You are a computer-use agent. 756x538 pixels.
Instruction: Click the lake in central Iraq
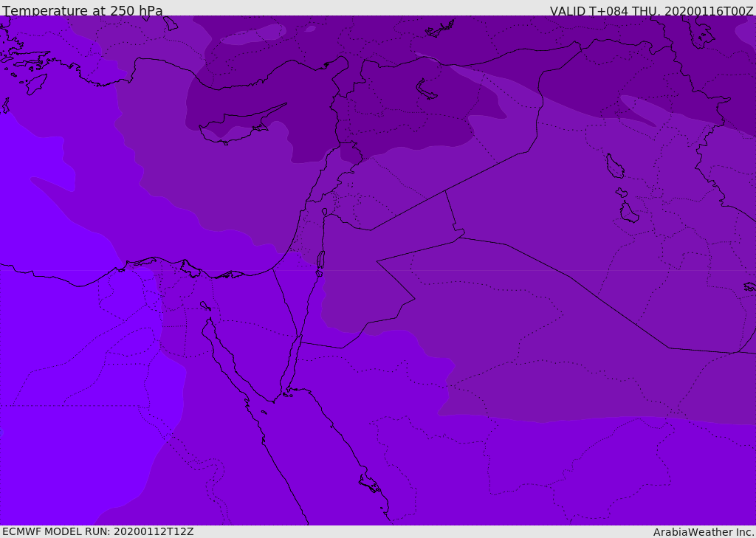(x=615, y=166)
